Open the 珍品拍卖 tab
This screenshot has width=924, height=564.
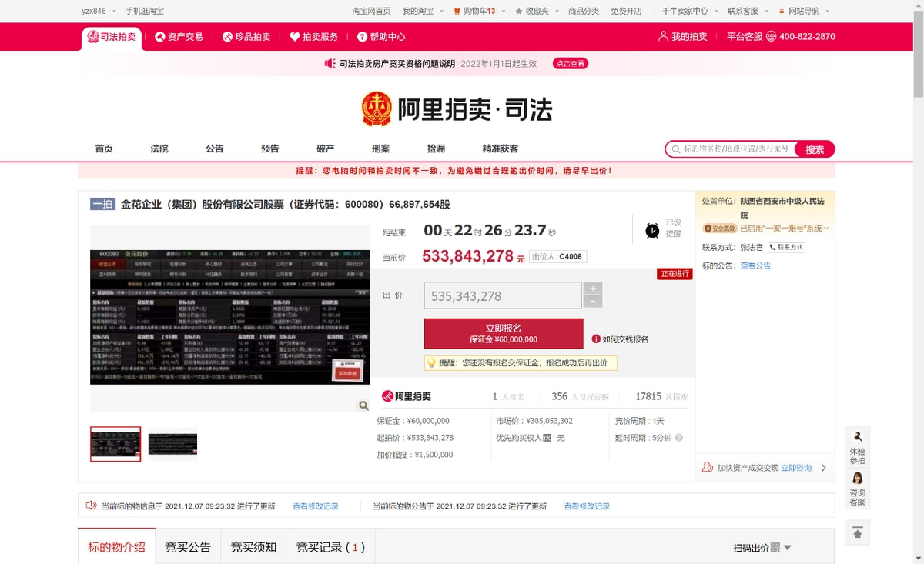pos(246,36)
